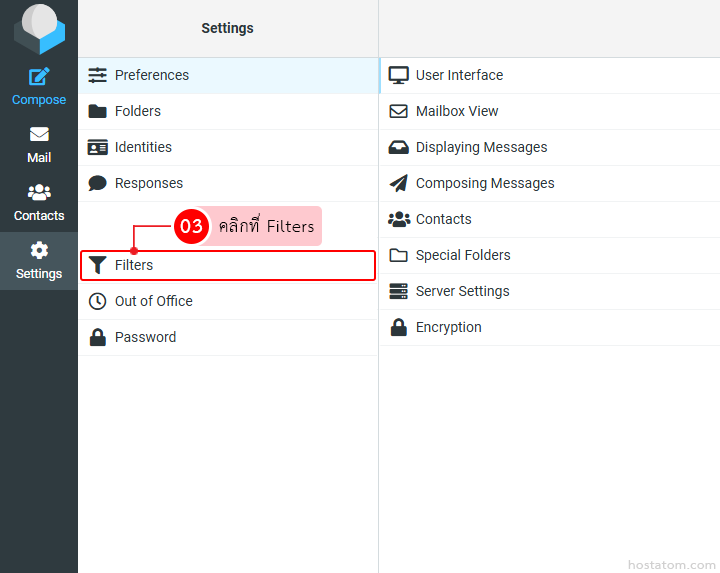
Task: Select User Interface preferences
Action: click(x=459, y=75)
